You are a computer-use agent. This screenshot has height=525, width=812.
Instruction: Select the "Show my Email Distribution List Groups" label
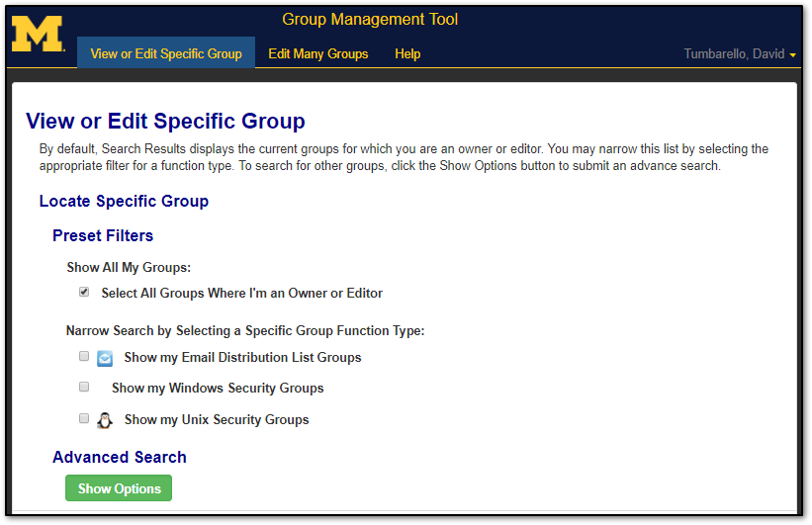242,358
